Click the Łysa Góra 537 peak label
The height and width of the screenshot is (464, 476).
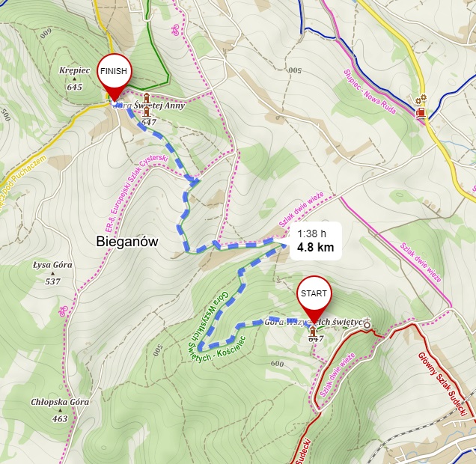(53, 273)
